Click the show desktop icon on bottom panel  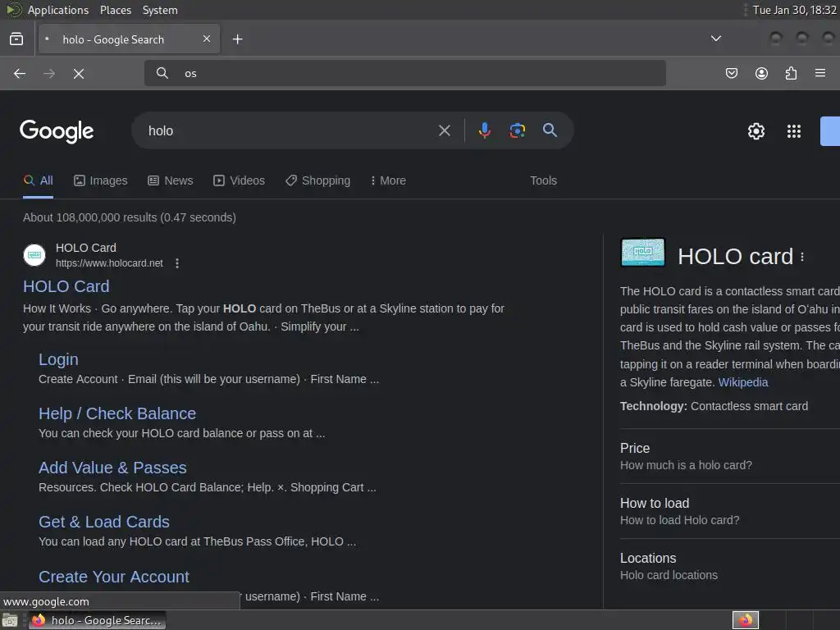(10, 620)
